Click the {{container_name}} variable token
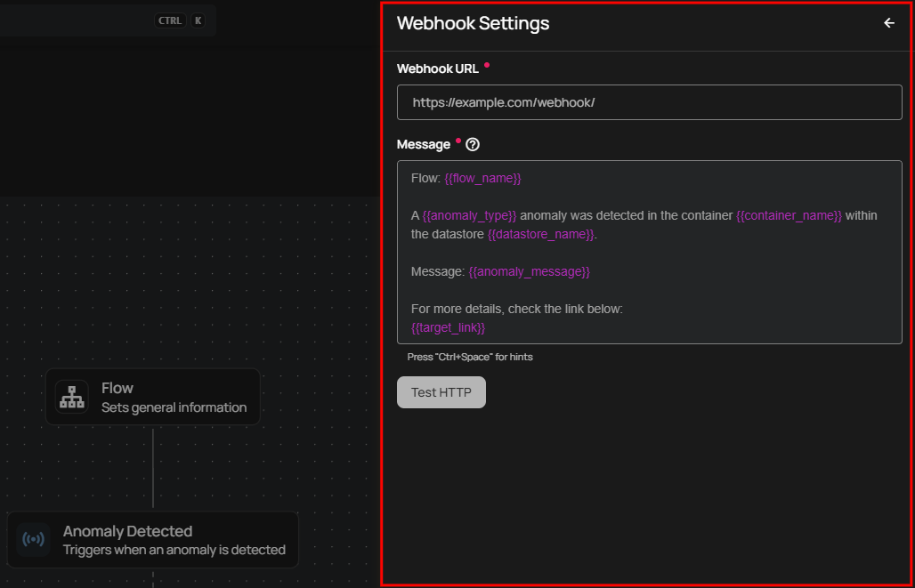This screenshot has height=588, width=915. (789, 215)
